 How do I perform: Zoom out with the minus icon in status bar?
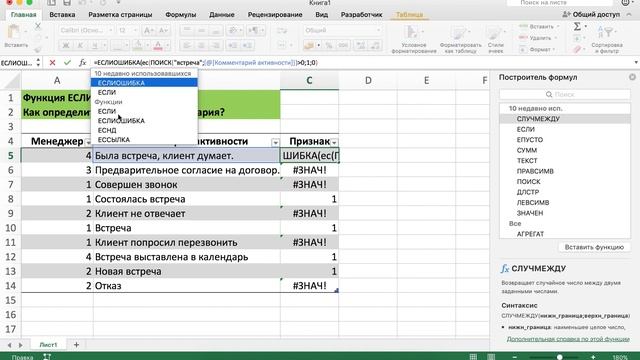[514, 357]
